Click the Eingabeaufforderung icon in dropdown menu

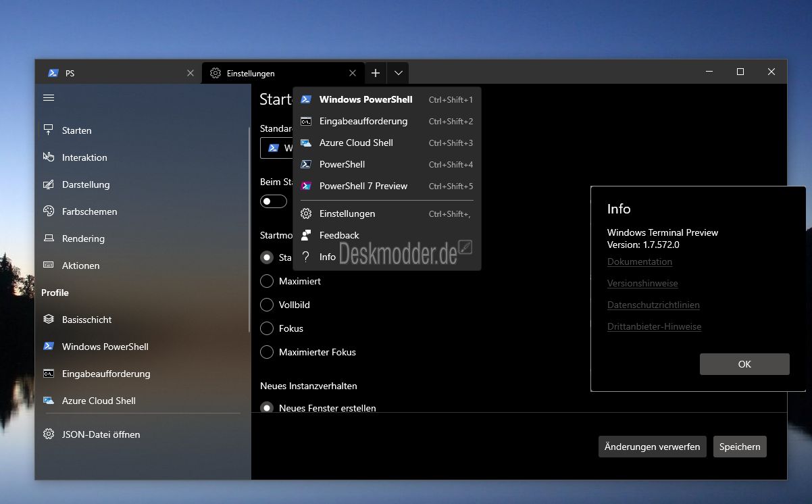(306, 121)
